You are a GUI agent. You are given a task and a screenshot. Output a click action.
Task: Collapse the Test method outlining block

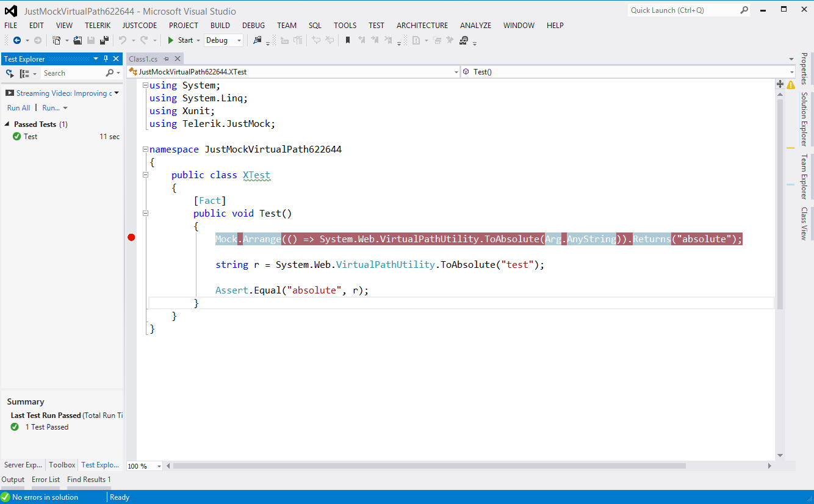click(145, 213)
